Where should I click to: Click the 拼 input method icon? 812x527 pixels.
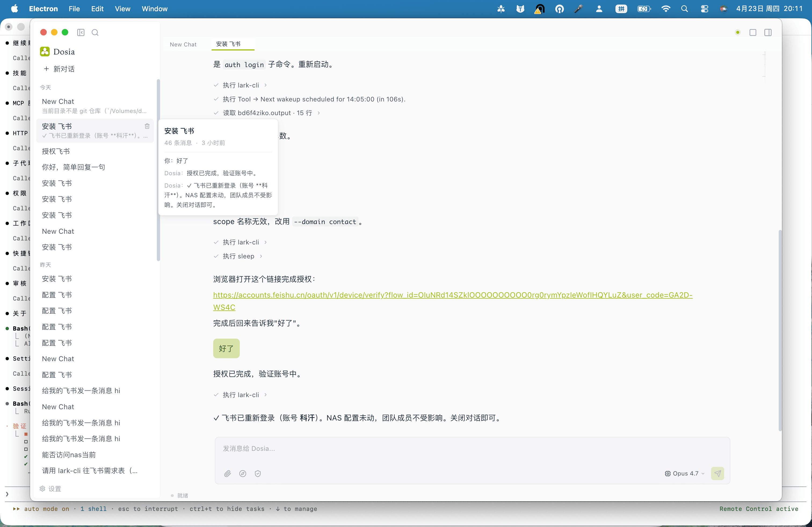click(621, 9)
